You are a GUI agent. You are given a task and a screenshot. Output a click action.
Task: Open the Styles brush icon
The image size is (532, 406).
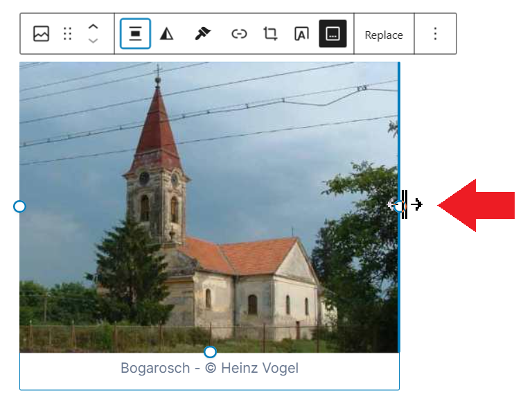click(x=202, y=34)
